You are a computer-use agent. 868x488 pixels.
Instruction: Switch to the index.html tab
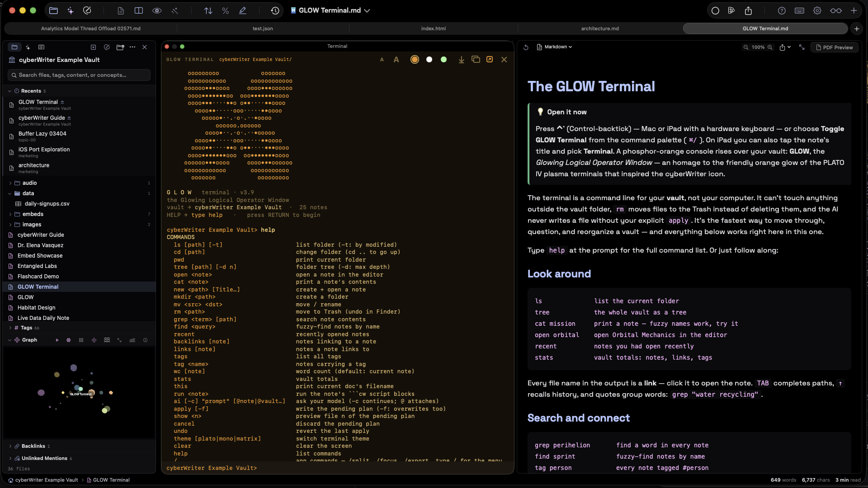click(x=434, y=28)
